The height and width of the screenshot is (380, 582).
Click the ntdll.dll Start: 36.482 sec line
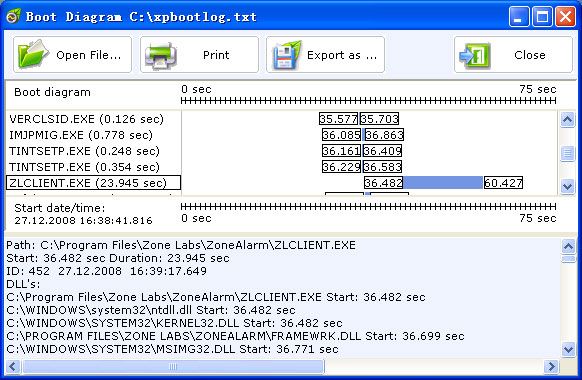click(x=151, y=310)
